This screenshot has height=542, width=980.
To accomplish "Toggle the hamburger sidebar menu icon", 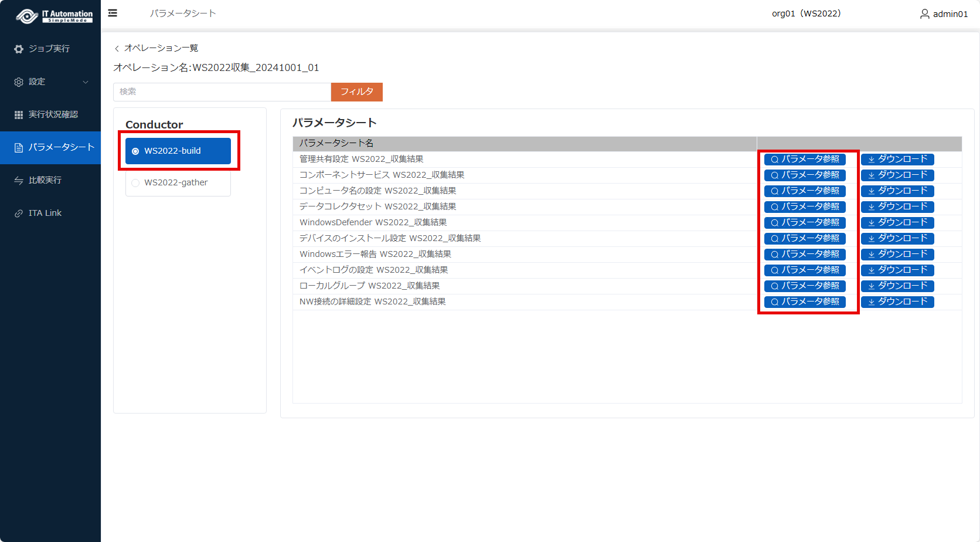I will coord(113,13).
